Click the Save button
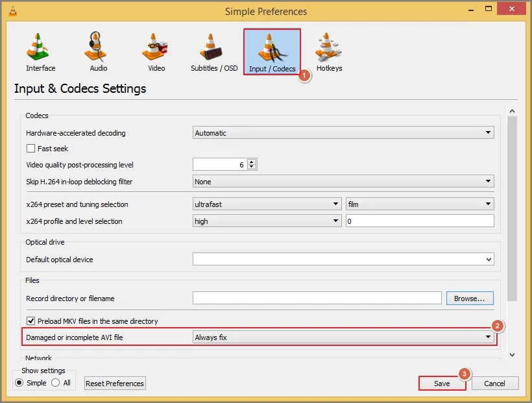532x403 pixels. click(x=442, y=384)
